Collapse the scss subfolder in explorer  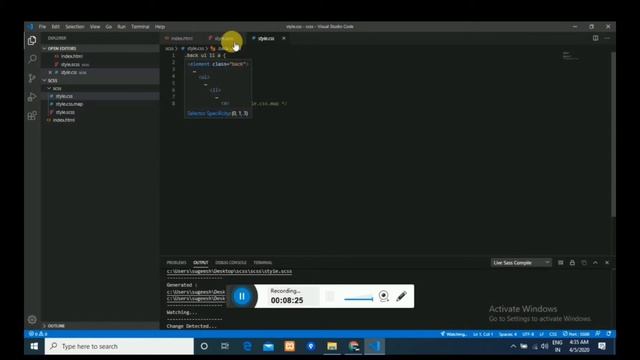coord(100,88)
